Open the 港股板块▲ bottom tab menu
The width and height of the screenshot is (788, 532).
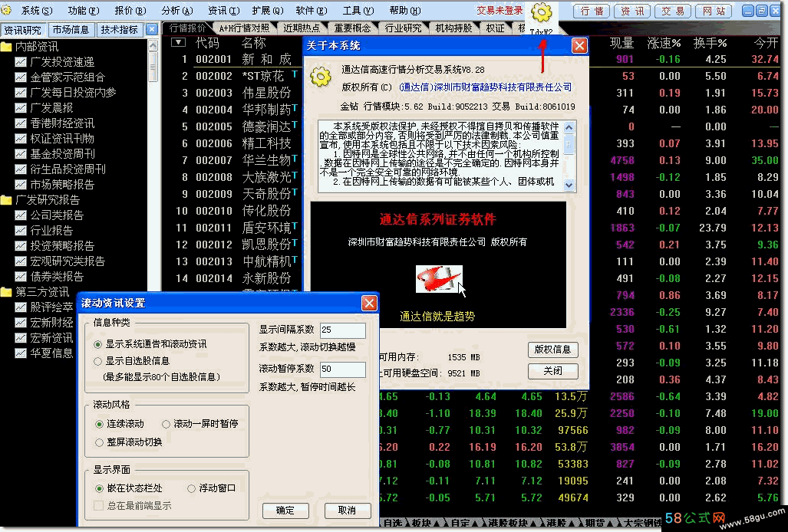512,523
